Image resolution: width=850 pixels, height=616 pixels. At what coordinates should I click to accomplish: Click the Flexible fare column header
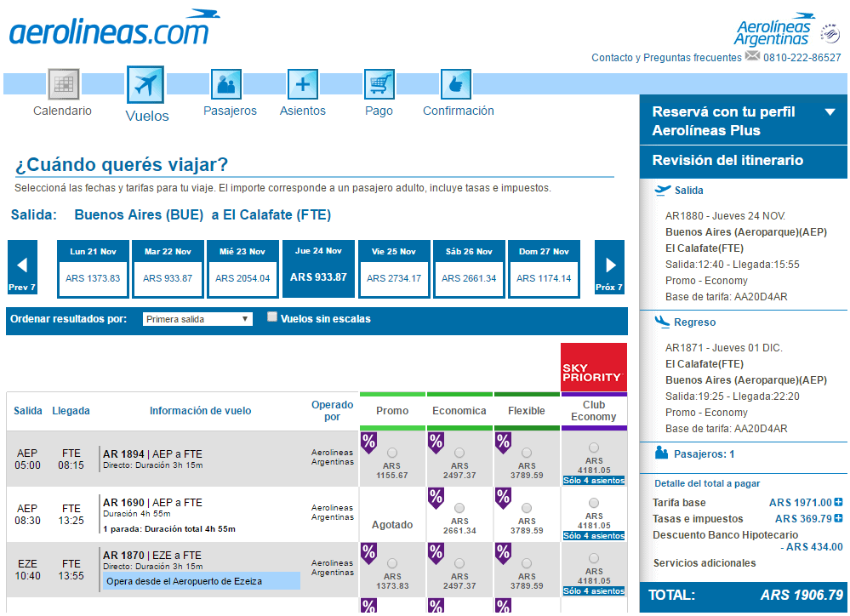[x=527, y=410]
